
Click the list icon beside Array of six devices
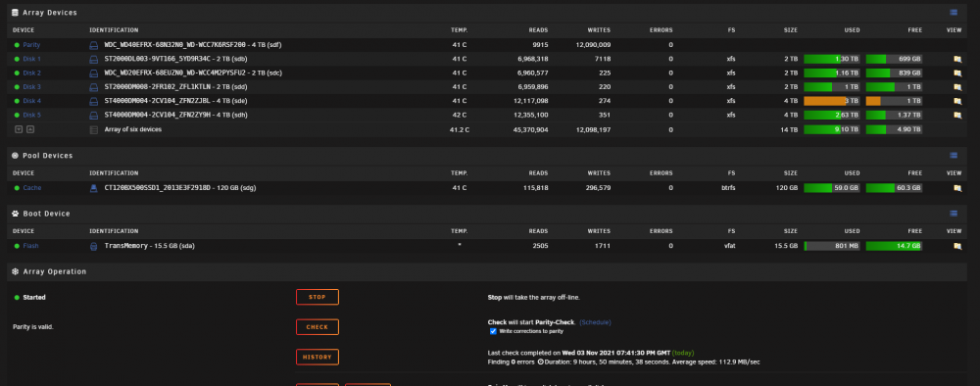pos(94,130)
